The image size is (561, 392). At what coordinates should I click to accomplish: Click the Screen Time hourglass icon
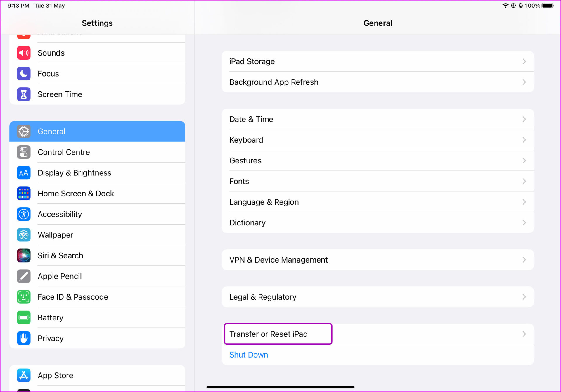pyautogui.click(x=24, y=94)
